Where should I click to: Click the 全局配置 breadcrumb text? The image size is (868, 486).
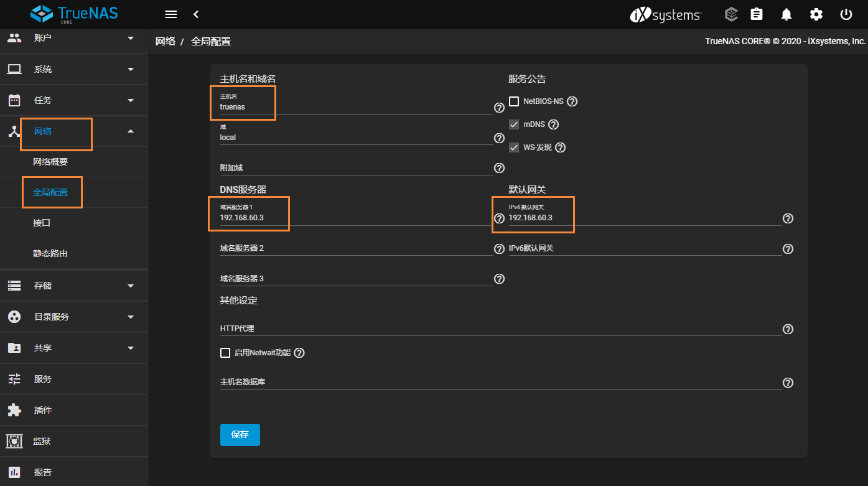(x=211, y=42)
